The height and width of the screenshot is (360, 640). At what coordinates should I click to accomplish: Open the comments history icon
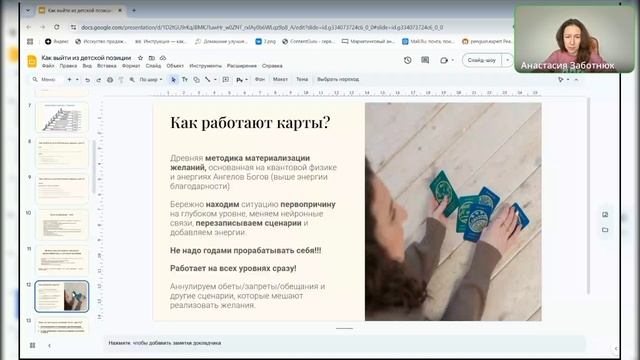(x=425, y=60)
